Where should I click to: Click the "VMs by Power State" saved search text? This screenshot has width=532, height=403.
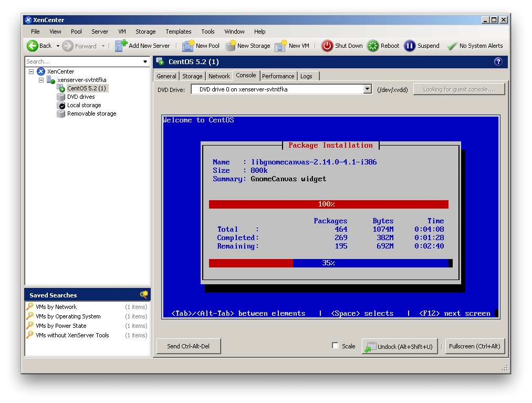click(x=61, y=326)
